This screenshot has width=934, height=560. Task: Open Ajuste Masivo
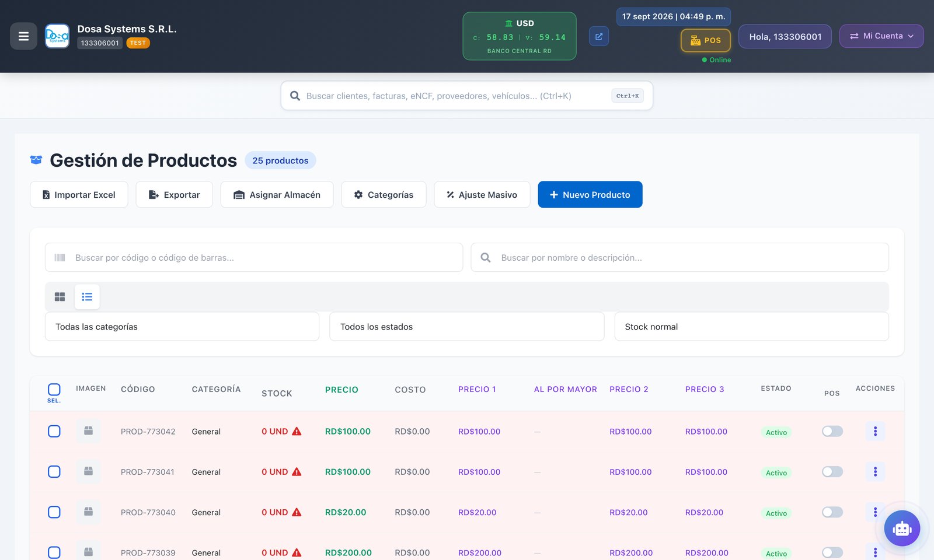(482, 194)
